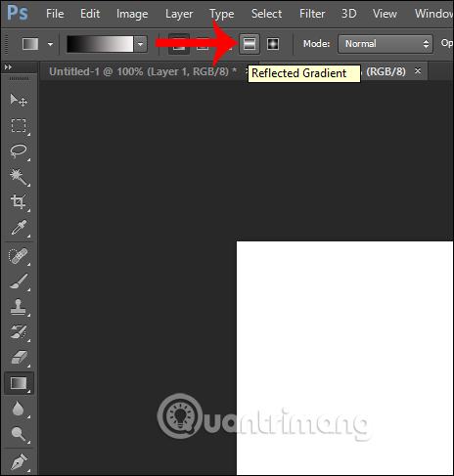Image resolution: width=454 pixels, height=476 pixels.
Task: Switch to the Untitled-1 document tab
Action: pyautogui.click(x=143, y=71)
